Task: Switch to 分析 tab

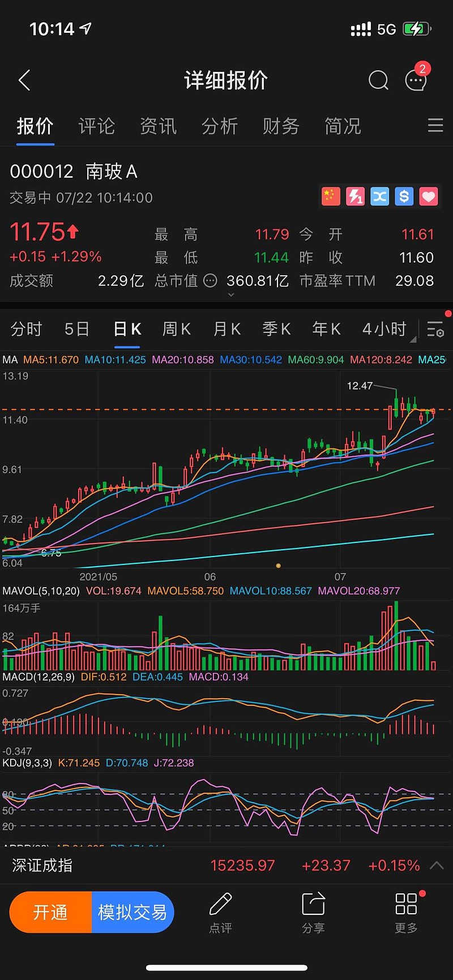Action: (x=220, y=126)
